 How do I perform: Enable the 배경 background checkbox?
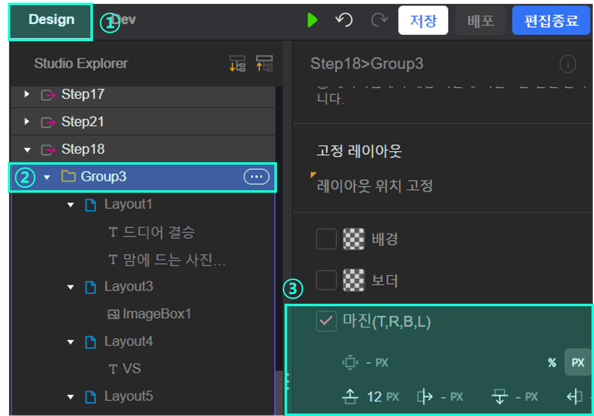point(326,239)
